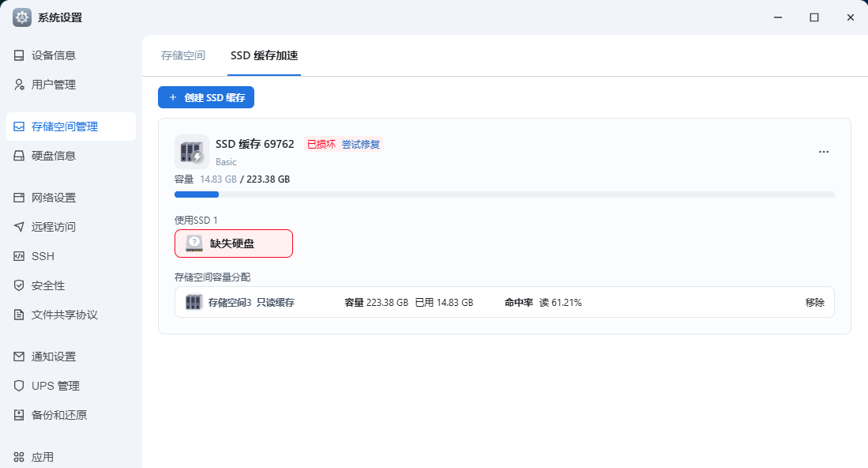Click the 安全性 shield check icon
Image resolution: width=868 pixels, height=468 pixels.
[19, 286]
